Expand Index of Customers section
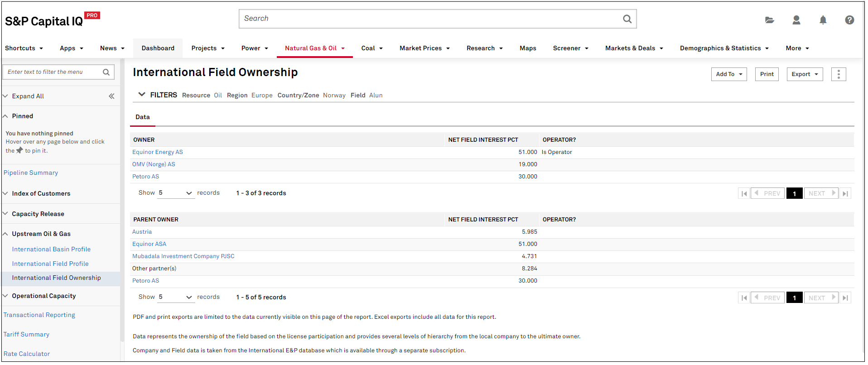 tap(5, 193)
